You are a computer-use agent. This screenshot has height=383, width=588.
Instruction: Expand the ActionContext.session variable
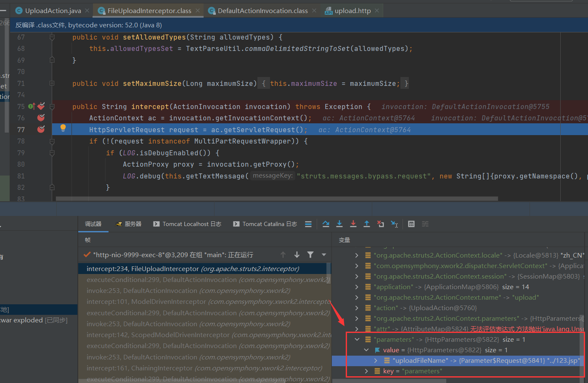pos(357,276)
